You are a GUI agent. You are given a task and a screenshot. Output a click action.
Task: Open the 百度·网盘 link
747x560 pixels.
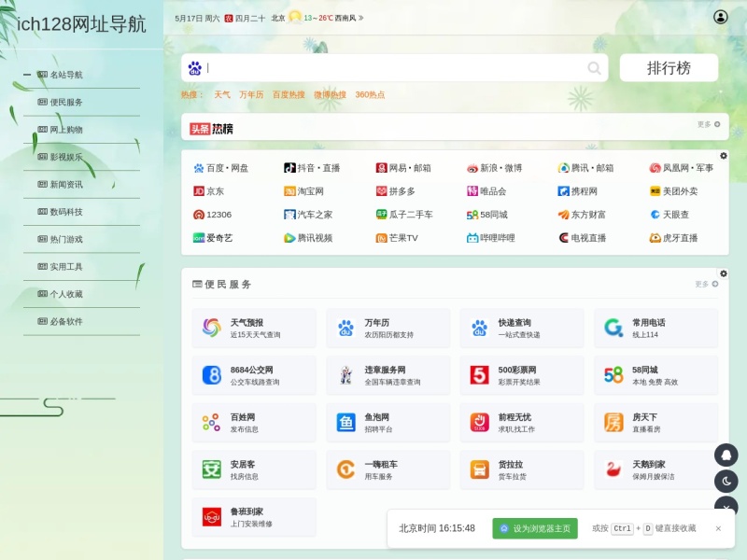coord(221,168)
